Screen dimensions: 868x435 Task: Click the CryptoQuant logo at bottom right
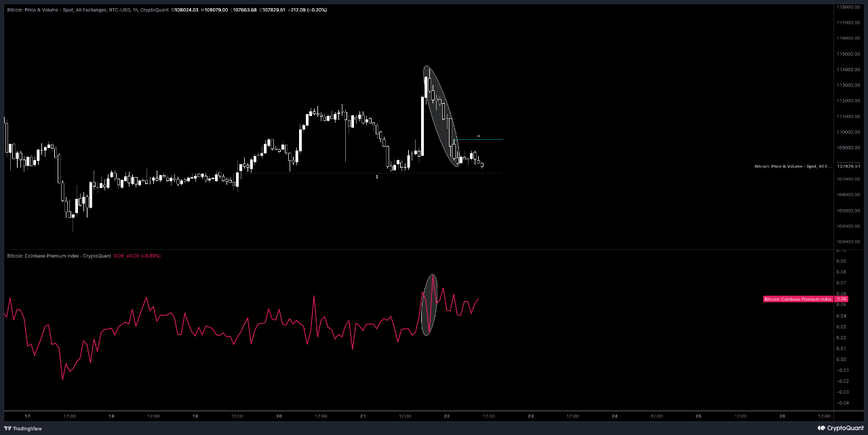click(x=840, y=428)
